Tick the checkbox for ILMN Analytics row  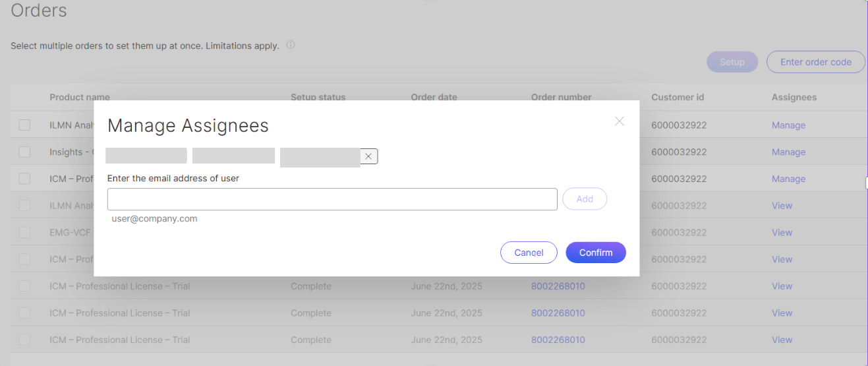click(24, 125)
